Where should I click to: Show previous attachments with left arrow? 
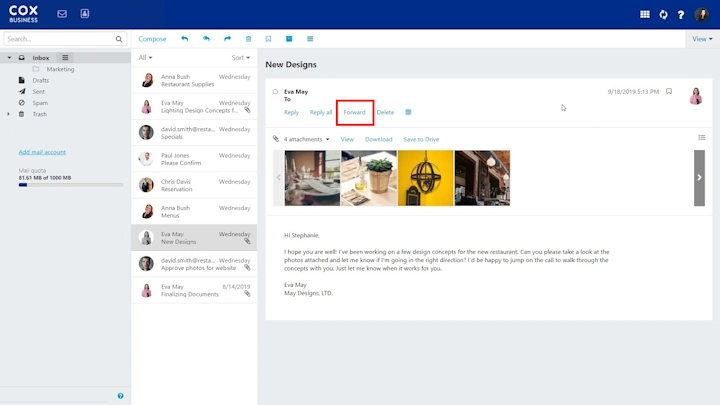coord(278,178)
